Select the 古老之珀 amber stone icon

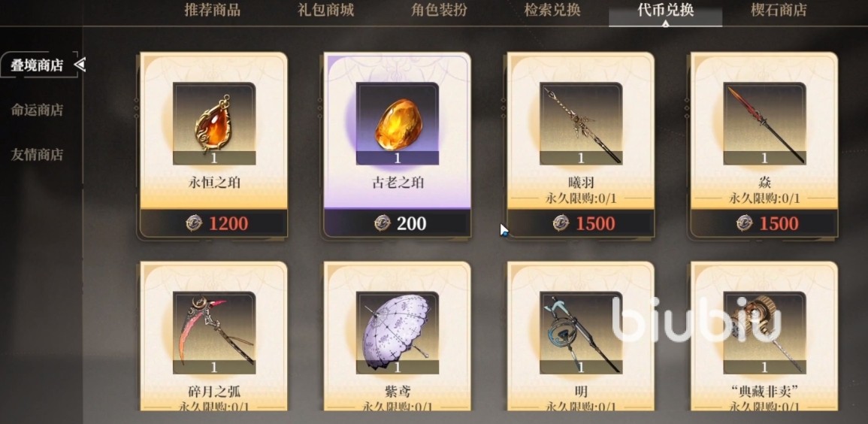coord(397,123)
